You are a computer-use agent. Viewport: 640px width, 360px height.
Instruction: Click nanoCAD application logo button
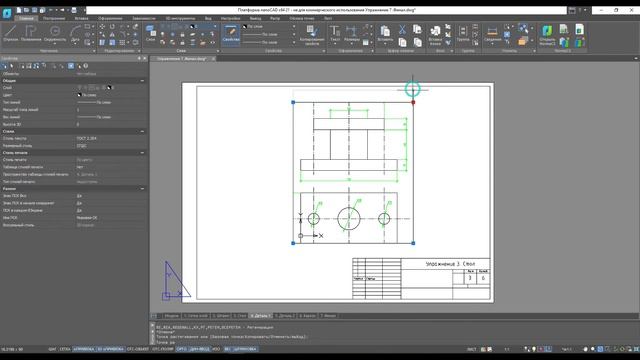click(x=7, y=13)
